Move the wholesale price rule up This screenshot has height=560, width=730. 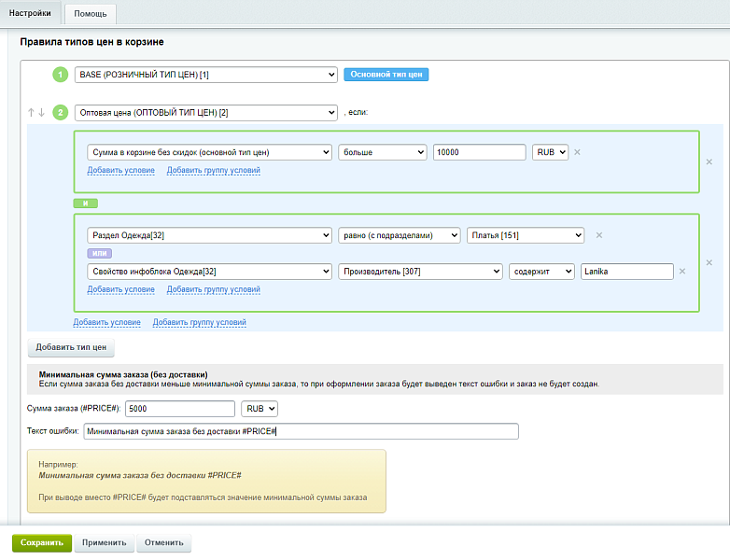coord(31,112)
